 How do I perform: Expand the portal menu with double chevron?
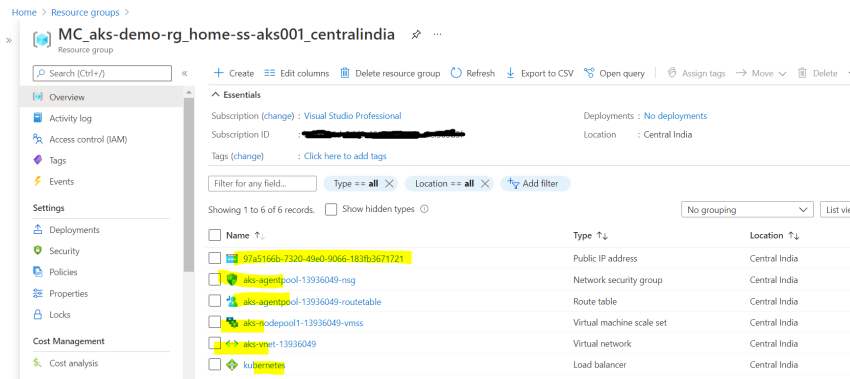9,40
